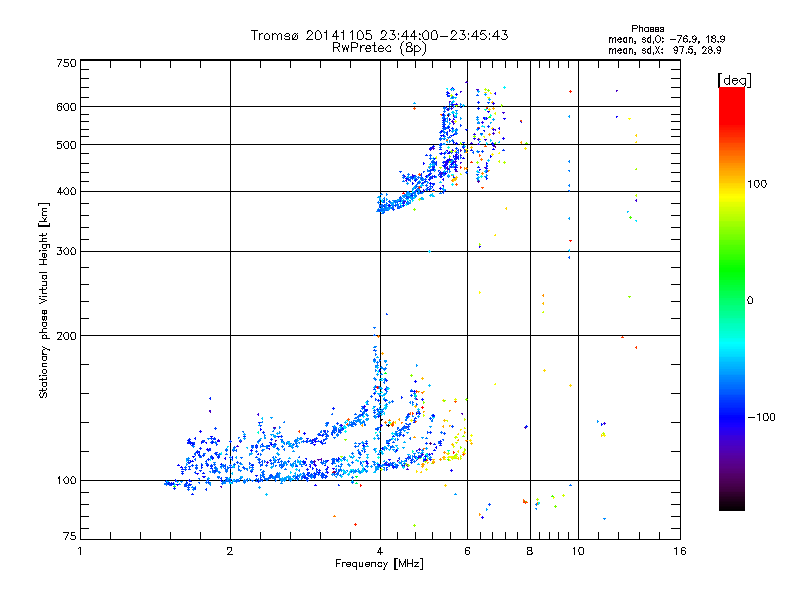Click the y-axis tick label "300"

[x=66, y=252]
